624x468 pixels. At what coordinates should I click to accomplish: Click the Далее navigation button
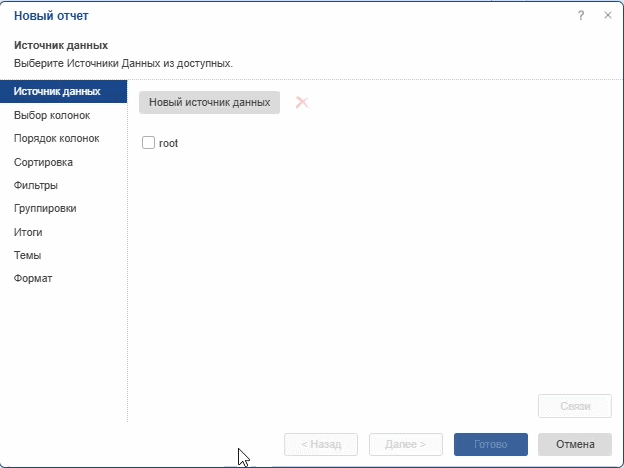point(406,444)
